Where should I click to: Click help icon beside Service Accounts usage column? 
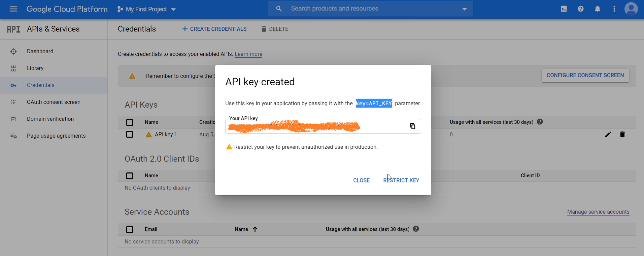point(416,229)
